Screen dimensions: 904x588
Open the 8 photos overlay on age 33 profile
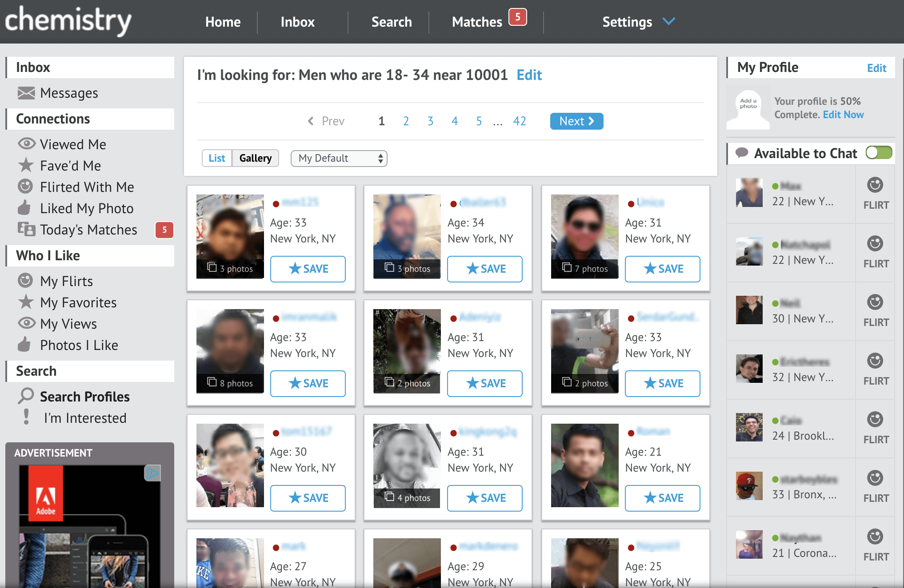click(x=230, y=383)
